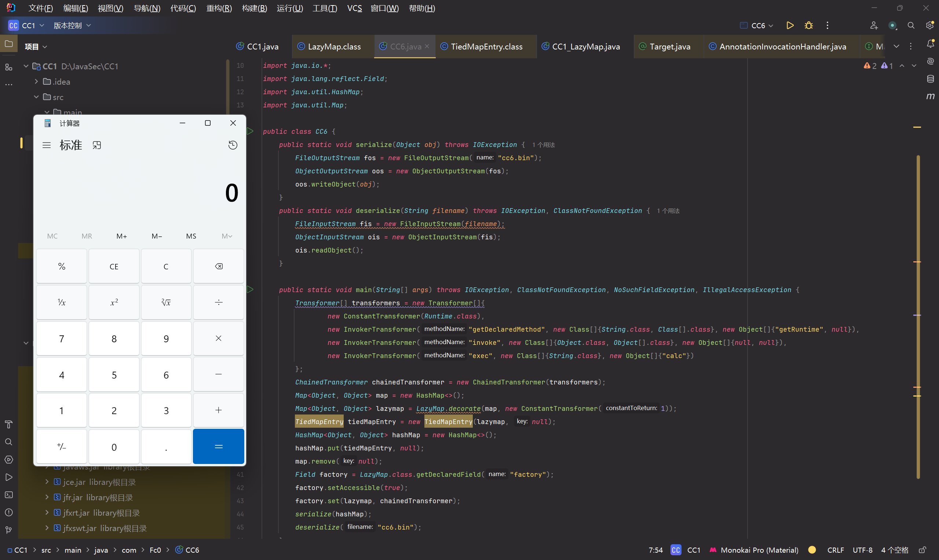Viewport: 939px width, 560px height.
Task: Click the Run CC6 play icon
Action: (x=789, y=25)
